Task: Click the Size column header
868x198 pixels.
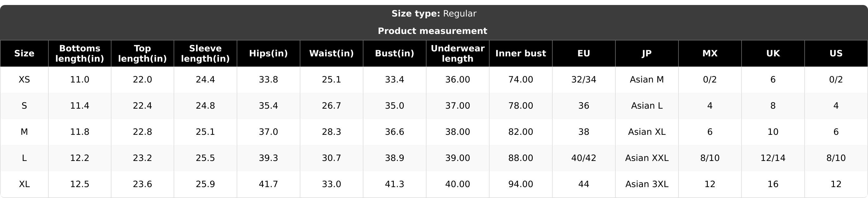Action: pos(24,54)
